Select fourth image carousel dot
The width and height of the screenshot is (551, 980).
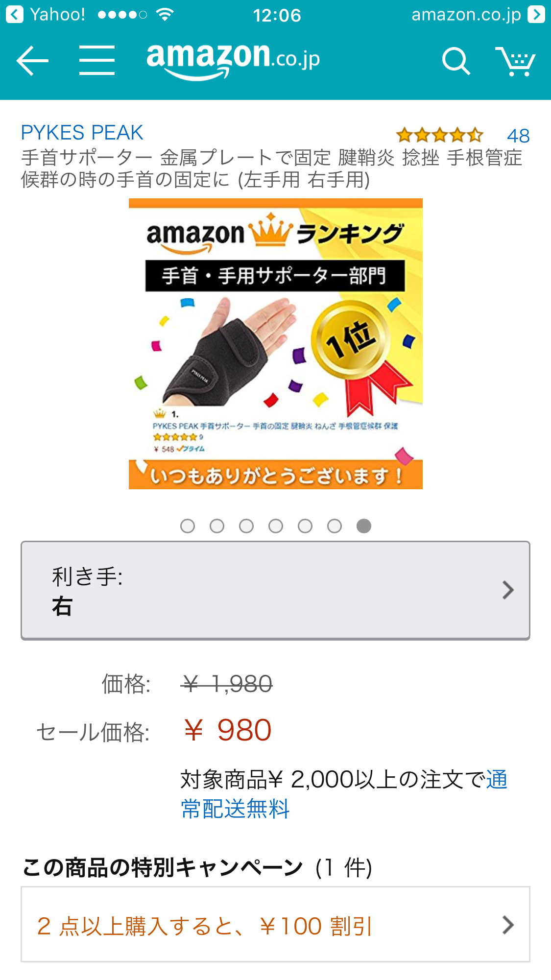coord(276,526)
